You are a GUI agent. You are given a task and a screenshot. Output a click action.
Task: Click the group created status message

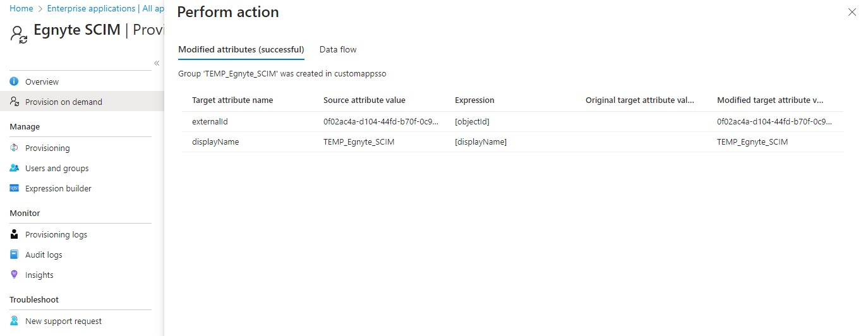(282, 73)
